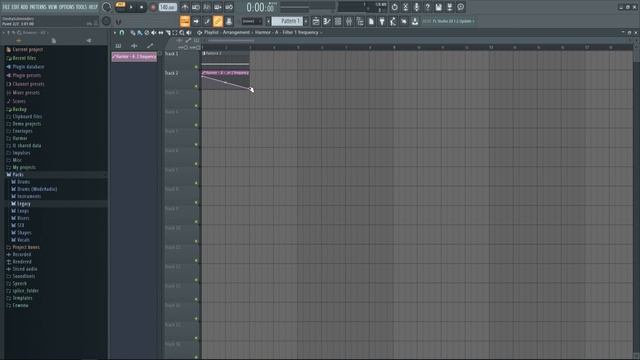640x360 pixels.
Task: Open the Playlist view icon
Action: click(316, 21)
